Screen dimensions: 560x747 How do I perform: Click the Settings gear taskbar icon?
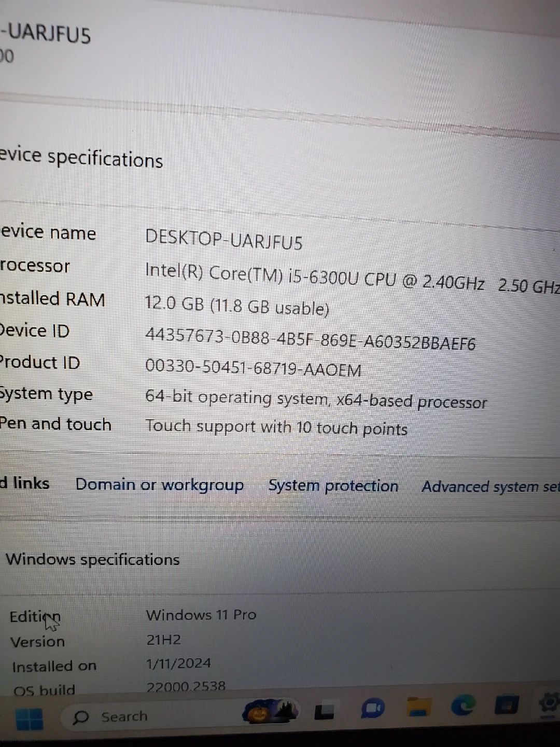549,704
